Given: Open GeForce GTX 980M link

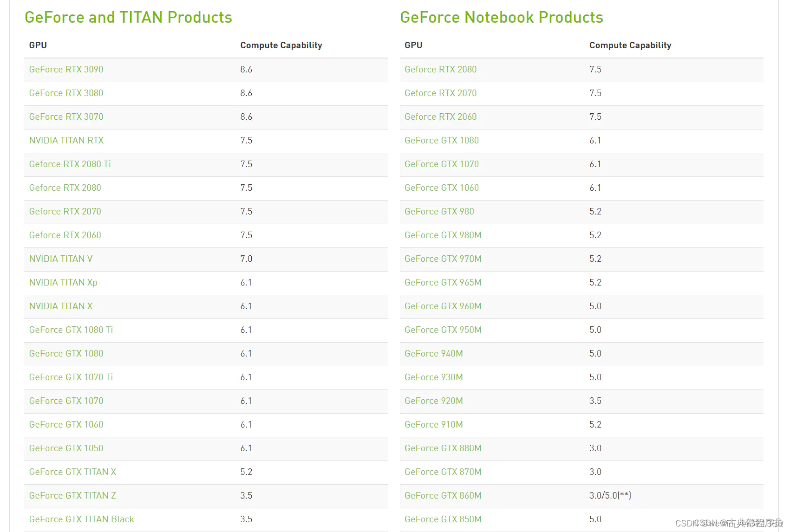Looking at the screenshot, I should click(x=443, y=235).
